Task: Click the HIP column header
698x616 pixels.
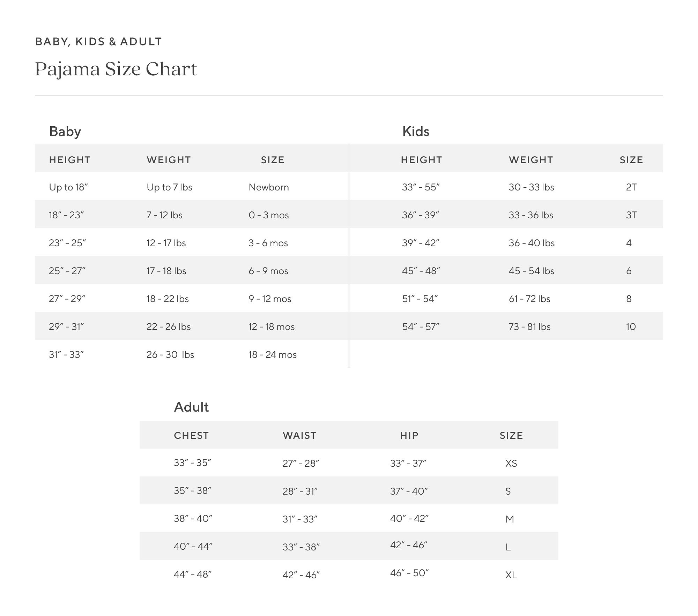Action: coord(409,435)
